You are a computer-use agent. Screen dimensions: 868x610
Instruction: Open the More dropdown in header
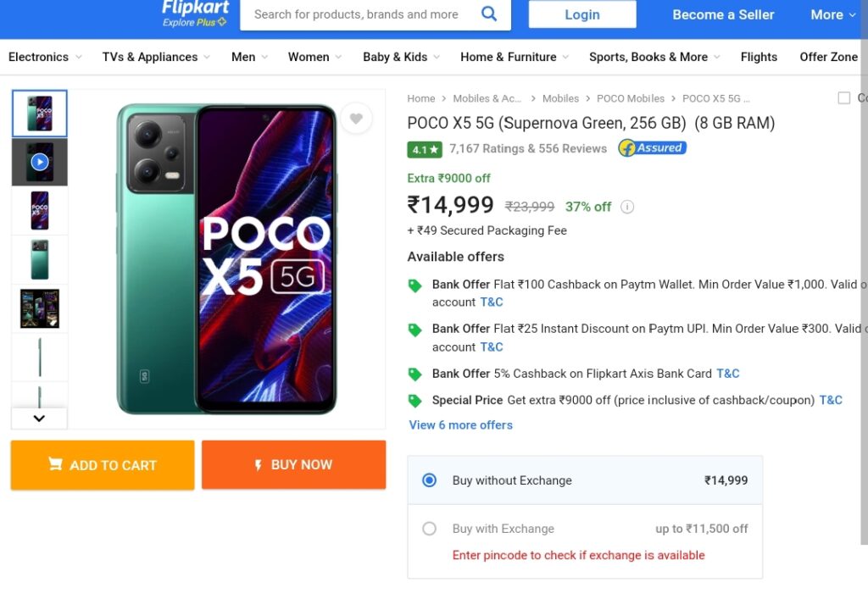833,14
